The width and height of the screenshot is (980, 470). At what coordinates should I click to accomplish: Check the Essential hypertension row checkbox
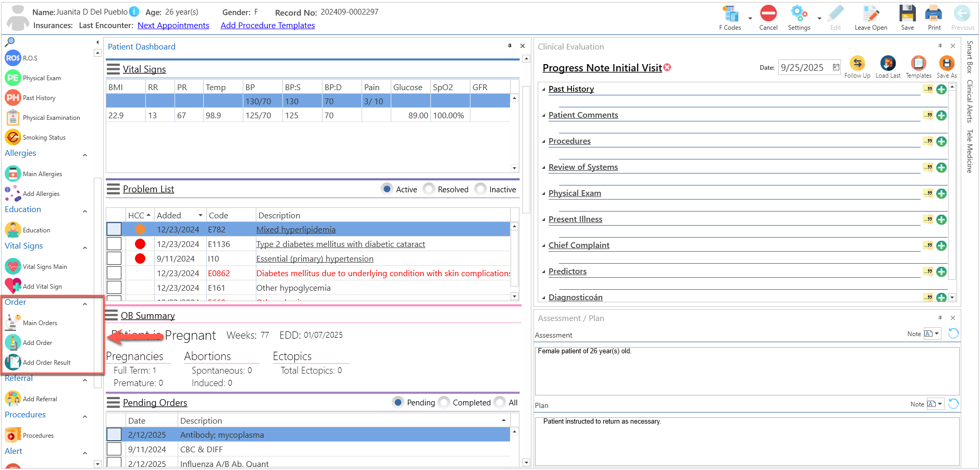(114, 258)
